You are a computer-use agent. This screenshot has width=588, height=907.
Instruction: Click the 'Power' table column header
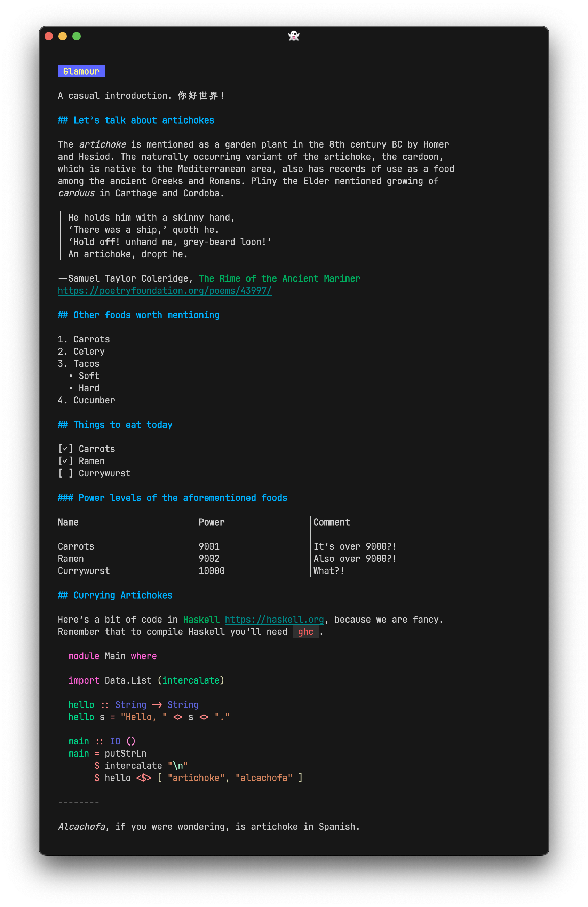tap(212, 522)
